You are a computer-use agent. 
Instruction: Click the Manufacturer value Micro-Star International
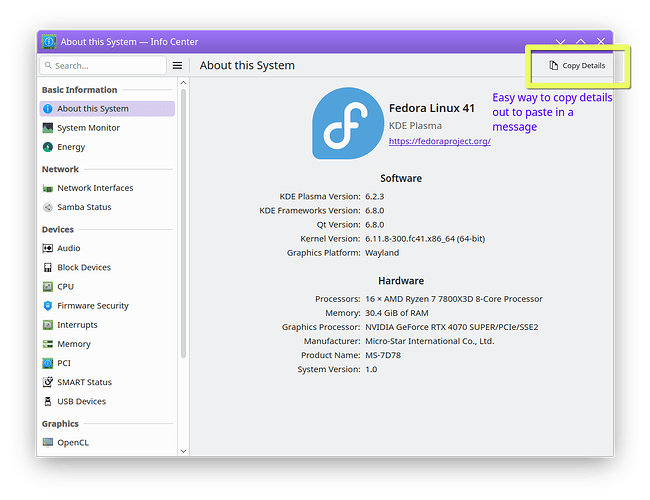tap(429, 341)
